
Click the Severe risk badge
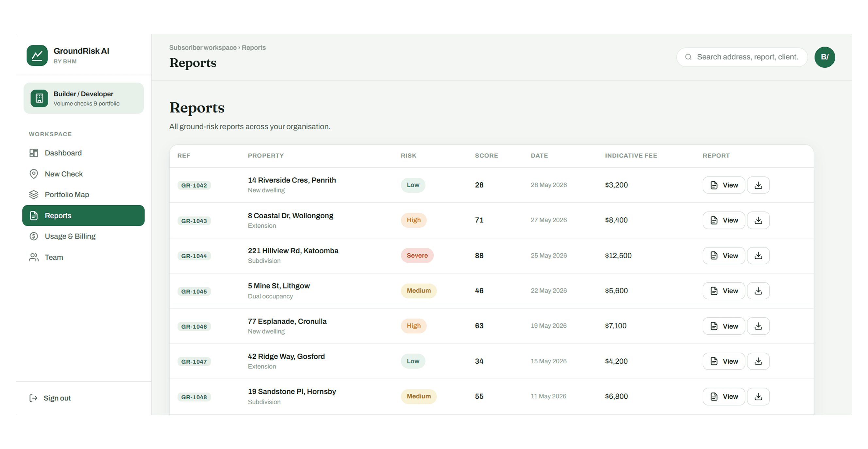(x=417, y=255)
